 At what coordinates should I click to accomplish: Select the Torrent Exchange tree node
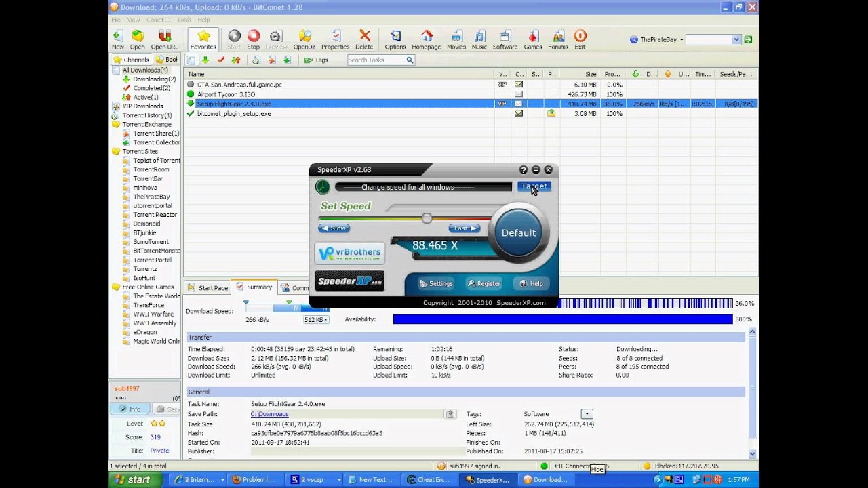(x=146, y=124)
